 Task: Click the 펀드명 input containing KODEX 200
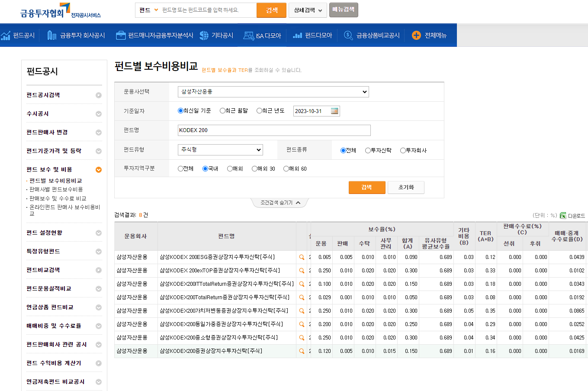(274, 130)
